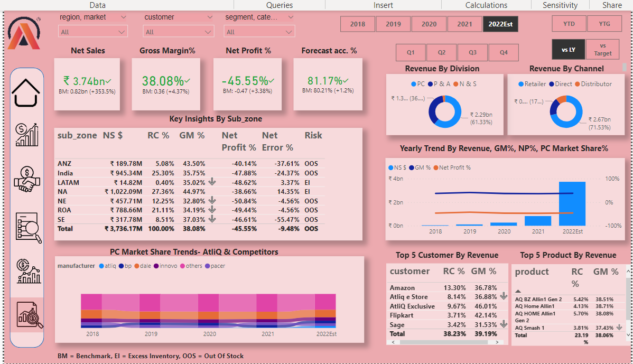The width and height of the screenshot is (633, 364).
Task: Click the finance growth chart sidebar icon
Action: (x=27, y=135)
